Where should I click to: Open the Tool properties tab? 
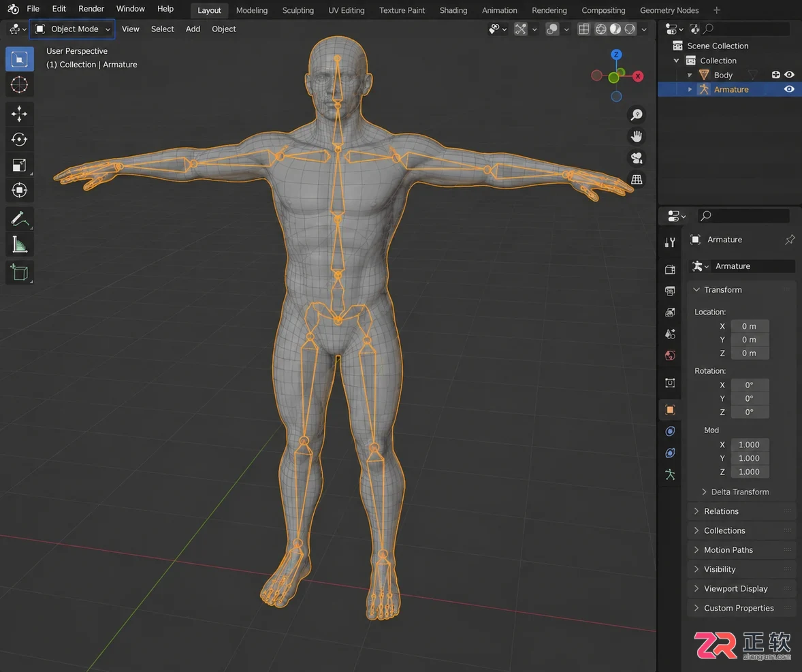[670, 242]
